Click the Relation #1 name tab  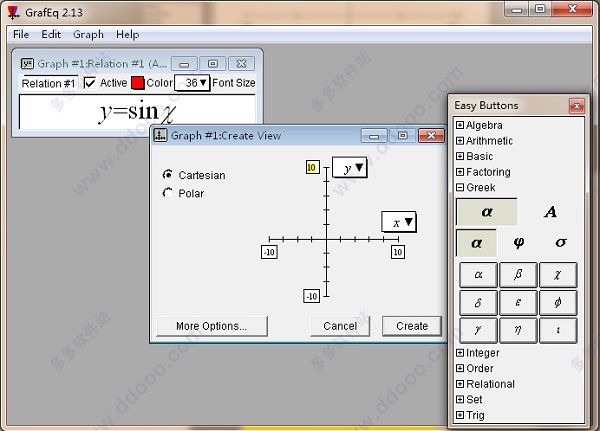[49, 83]
